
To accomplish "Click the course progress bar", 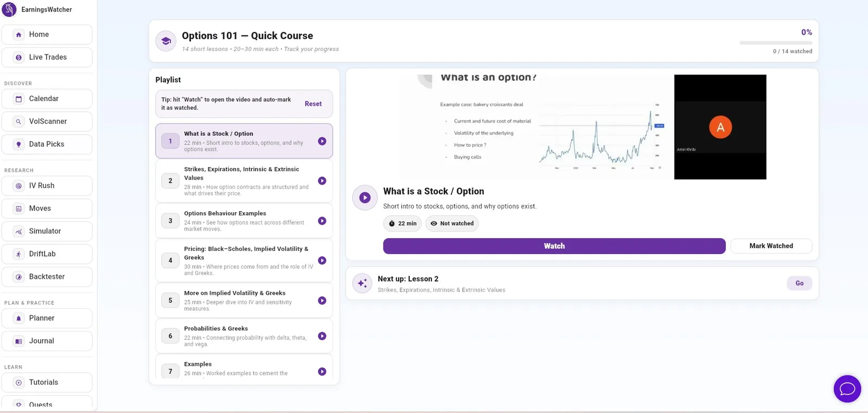I will point(776,43).
